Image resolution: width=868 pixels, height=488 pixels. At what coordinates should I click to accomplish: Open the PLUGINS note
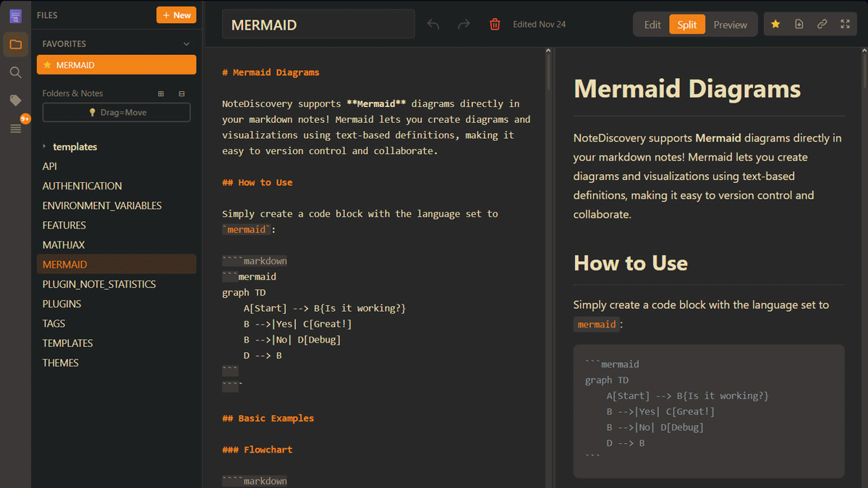(x=61, y=303)
